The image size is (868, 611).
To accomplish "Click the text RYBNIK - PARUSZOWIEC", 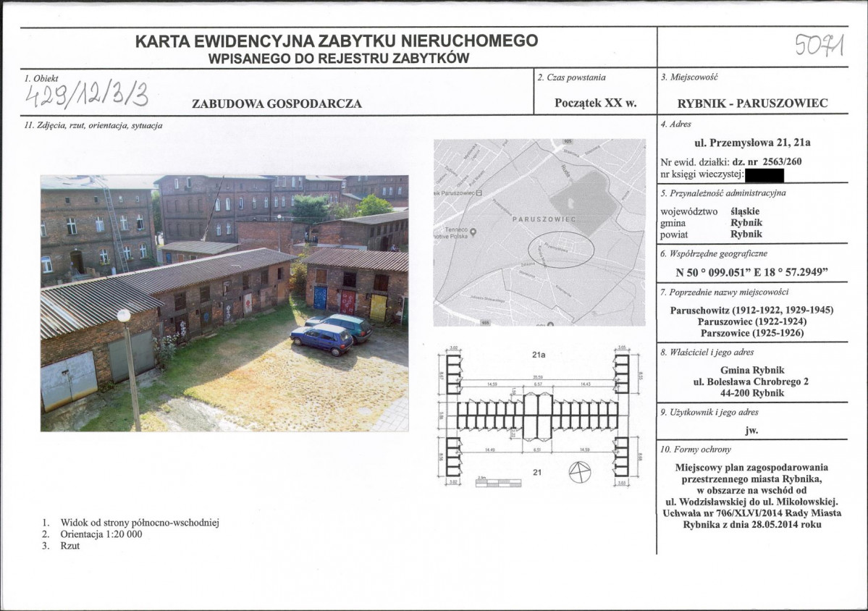I will tap(752, 104).
